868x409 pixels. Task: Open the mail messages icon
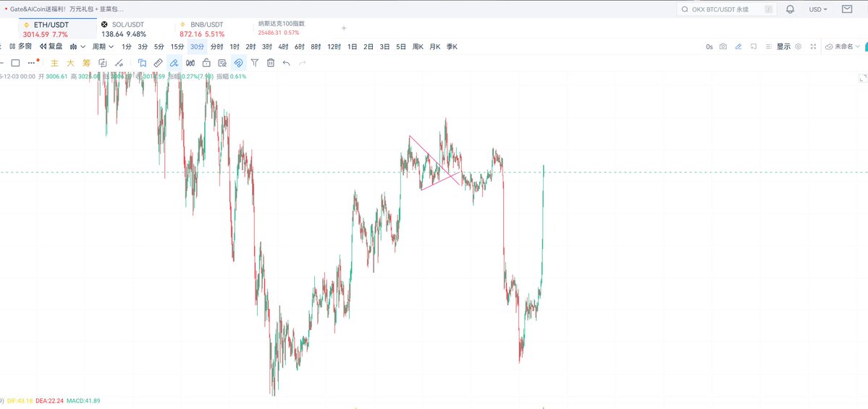pos(847,9)
